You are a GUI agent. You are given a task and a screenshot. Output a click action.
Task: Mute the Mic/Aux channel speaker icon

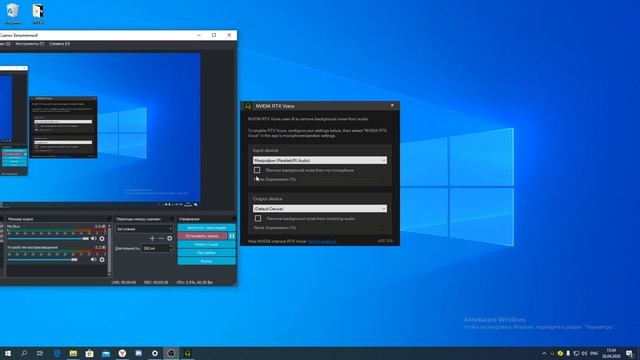coord(93,238)
